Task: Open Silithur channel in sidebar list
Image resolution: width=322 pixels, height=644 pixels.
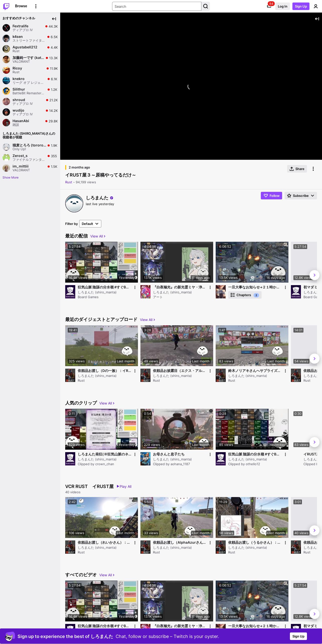Action: tap(30, 91)
